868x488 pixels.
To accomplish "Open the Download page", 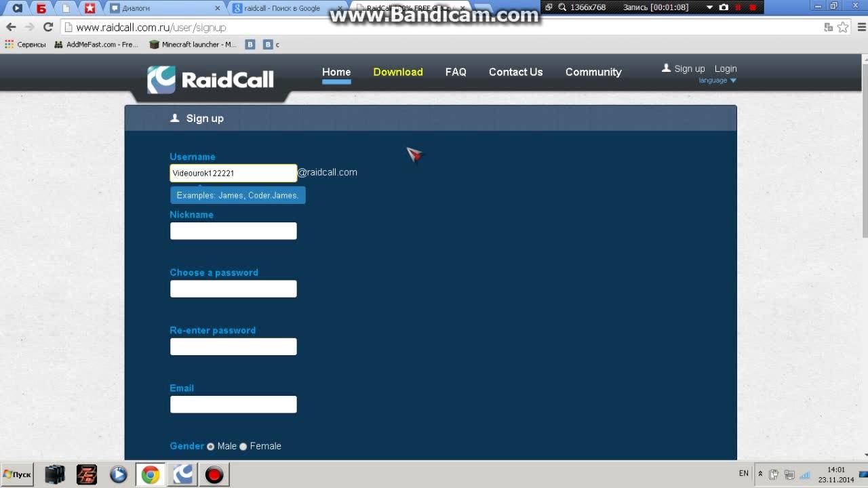I will (398, 72).
